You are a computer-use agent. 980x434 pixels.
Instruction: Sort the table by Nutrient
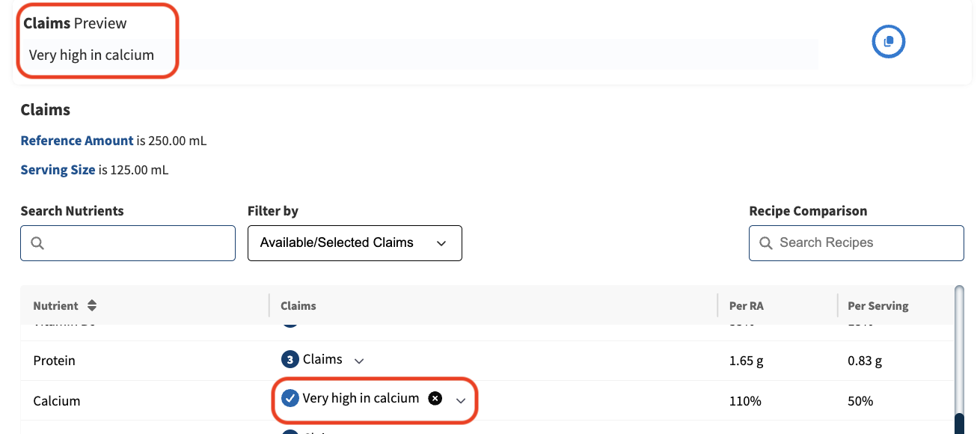pyautogui.click(x=92, y=305)
